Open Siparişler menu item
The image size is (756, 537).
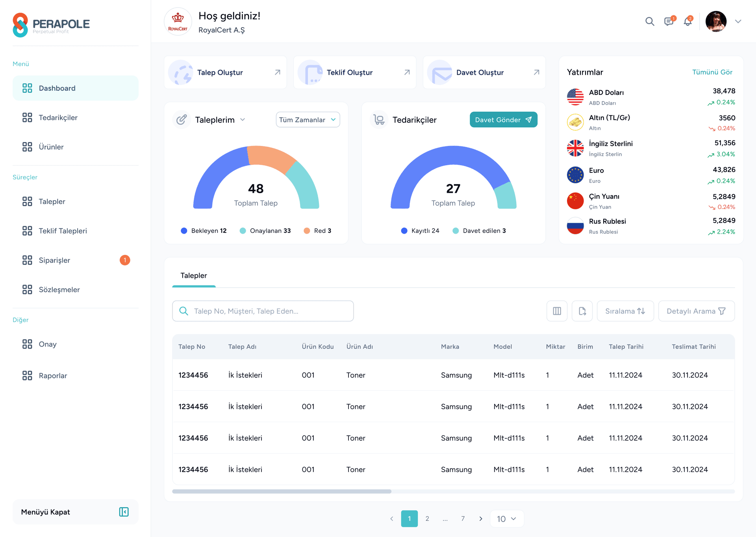pos(76,260)
